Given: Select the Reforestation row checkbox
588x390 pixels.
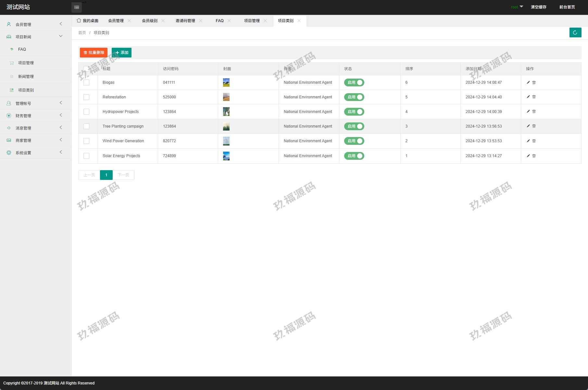Looking at the screenshot, I should point(86,97).
